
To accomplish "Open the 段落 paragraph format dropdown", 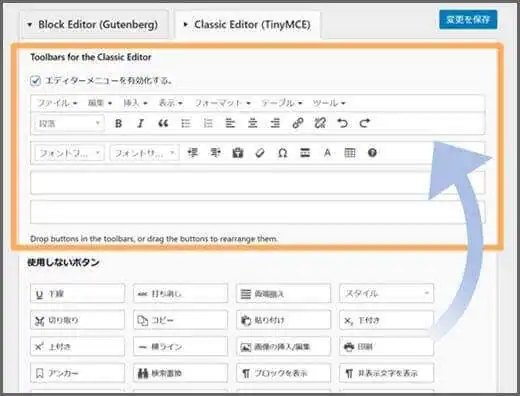I will point(69,124).
